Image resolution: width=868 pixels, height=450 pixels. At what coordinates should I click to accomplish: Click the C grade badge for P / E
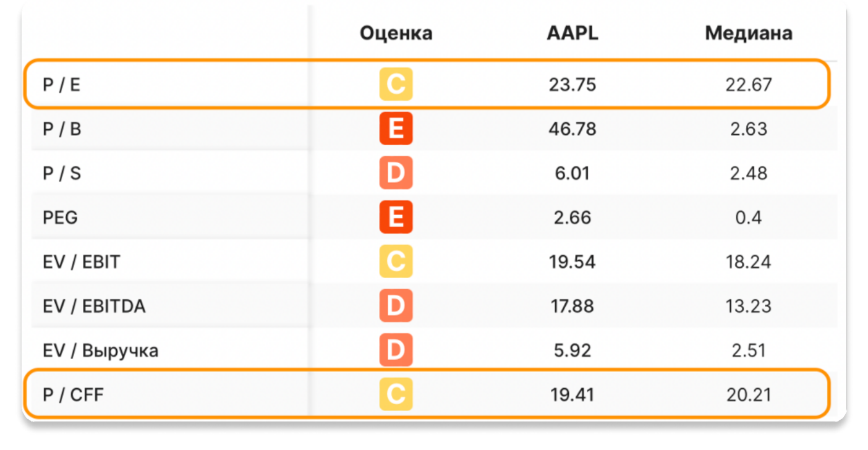point(396,85)
